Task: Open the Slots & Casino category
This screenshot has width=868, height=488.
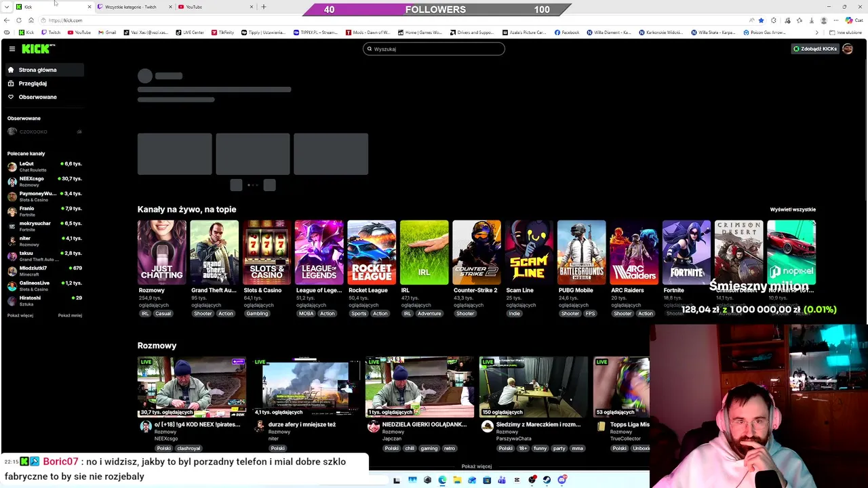Action: [x=267, y=252]
